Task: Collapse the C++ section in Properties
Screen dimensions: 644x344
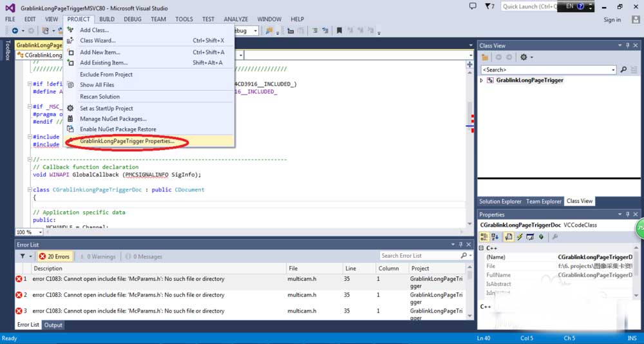Action: pos(481,248)
